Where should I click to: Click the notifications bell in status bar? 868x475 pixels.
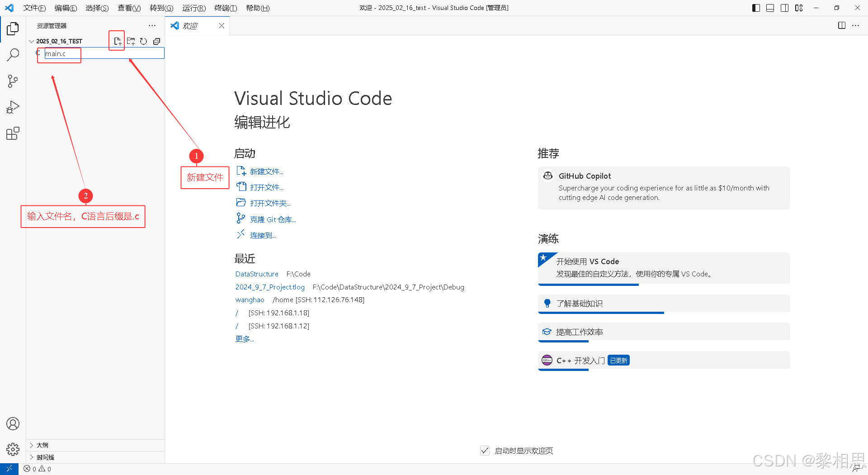(x=856, y=469)
